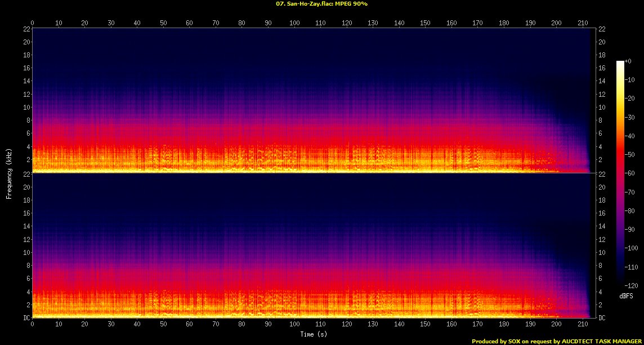
Task: Click the "Frequency (kHz)" axis label
Action: pyautogui.click(x=9, y=173)
